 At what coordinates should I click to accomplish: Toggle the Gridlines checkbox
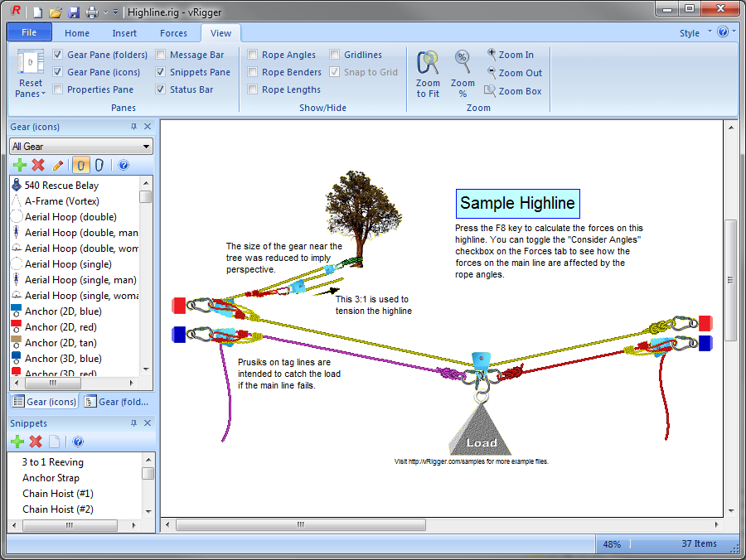tap(335, 55)
